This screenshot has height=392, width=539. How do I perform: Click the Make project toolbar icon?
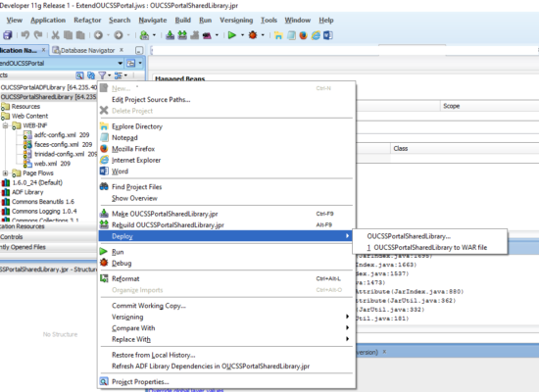coord(170,35)
